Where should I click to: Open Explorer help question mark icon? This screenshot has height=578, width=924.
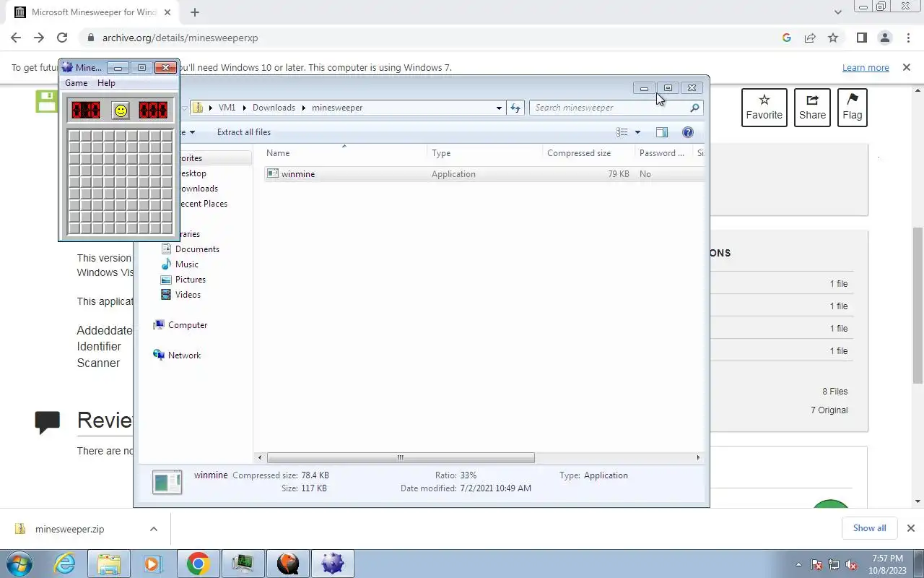click(688, 132)
